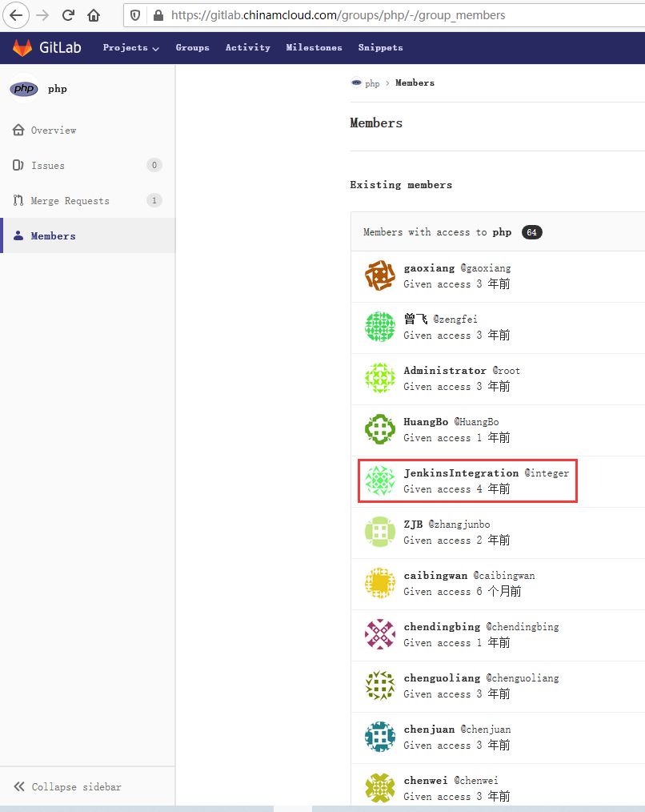Click the browser address bar URL

pos(338,15)
